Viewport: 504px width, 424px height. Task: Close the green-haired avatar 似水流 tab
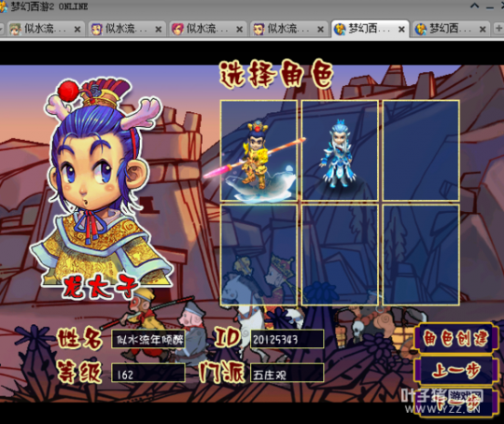(x=77, y=30)
